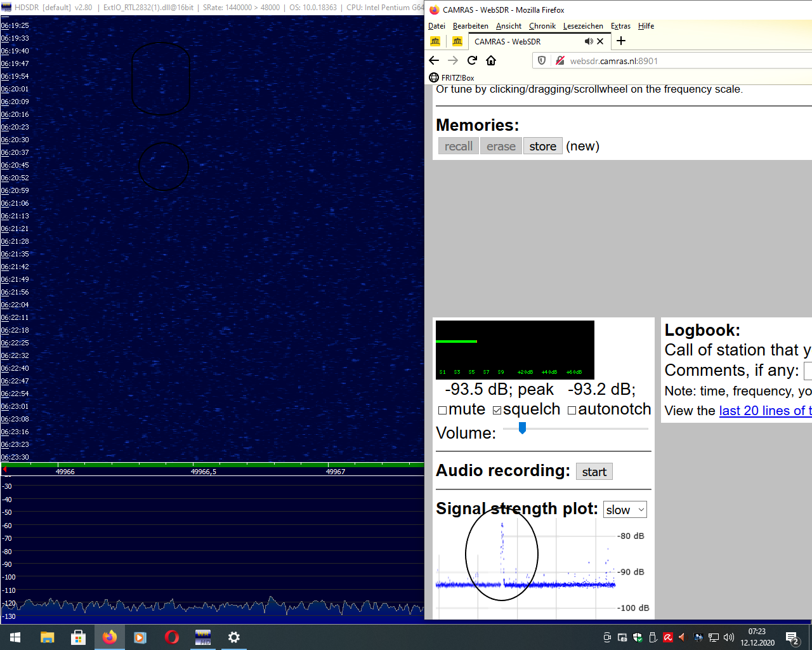This screenshot has height=650, width=812.
Task: Switch to HDSDR via its taskbar icon
Action: (202, 637)
